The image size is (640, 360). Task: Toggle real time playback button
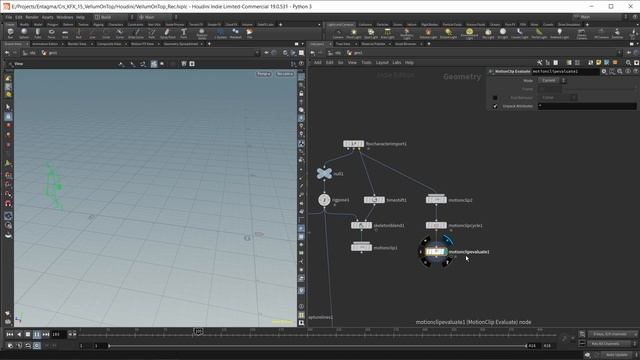point(37,345)
